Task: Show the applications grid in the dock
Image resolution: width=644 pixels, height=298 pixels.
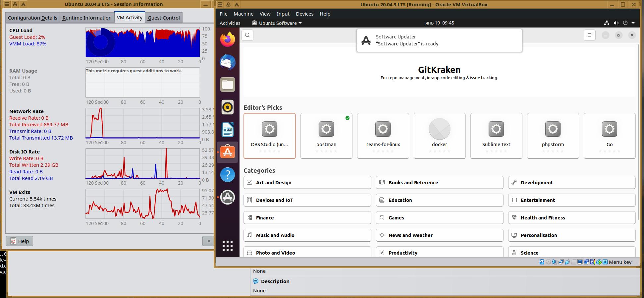Action: (x=228, y=246)
